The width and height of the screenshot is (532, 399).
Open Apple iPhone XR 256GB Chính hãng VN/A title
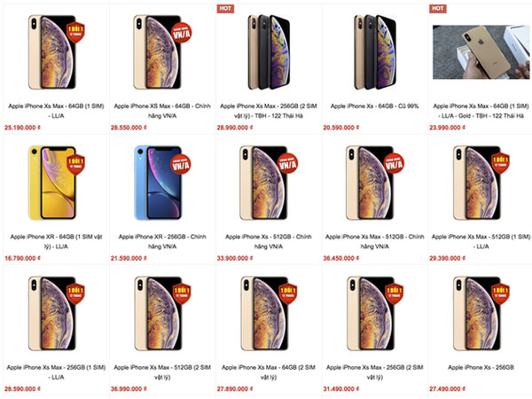(x=162, y=241)
